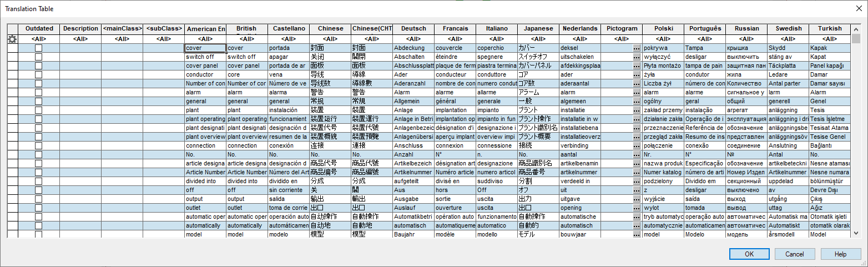Click the Cancel button
Image resolution: width=868 pixels, height=267 pixels.
point(795,254)
